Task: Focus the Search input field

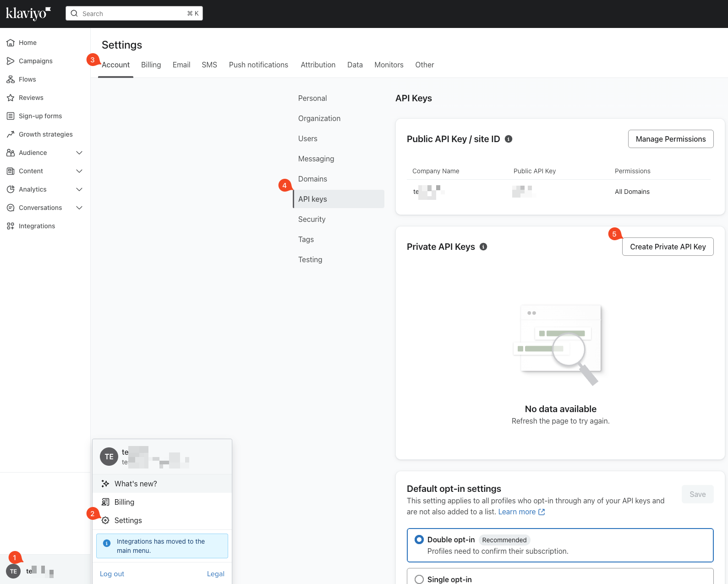Action: pos(134,14)
